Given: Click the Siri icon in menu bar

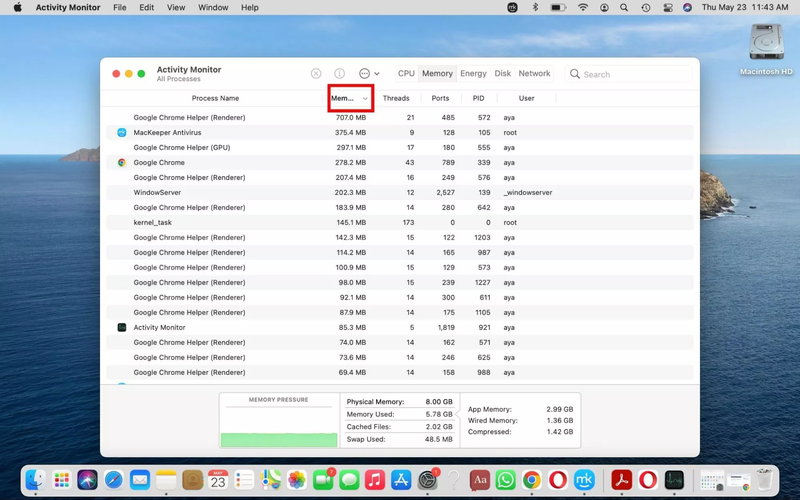Looking at the screenshot, I should (687, 7).
